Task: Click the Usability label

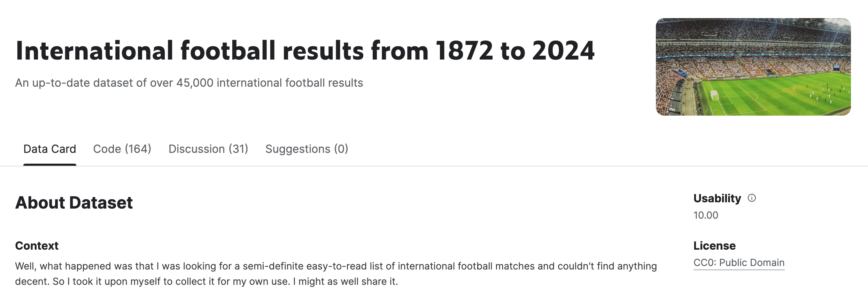Action: click(717, 198)
